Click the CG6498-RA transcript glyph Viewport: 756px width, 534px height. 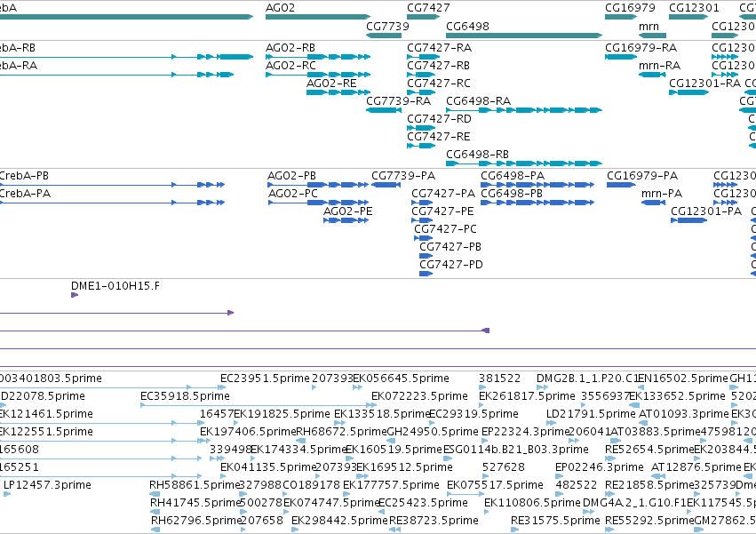524,110
